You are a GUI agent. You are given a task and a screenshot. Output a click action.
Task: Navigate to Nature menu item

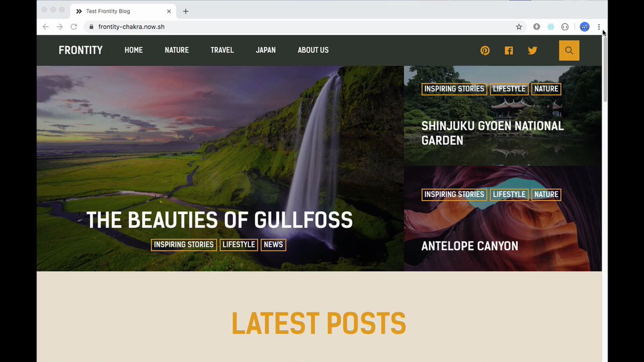177,50
